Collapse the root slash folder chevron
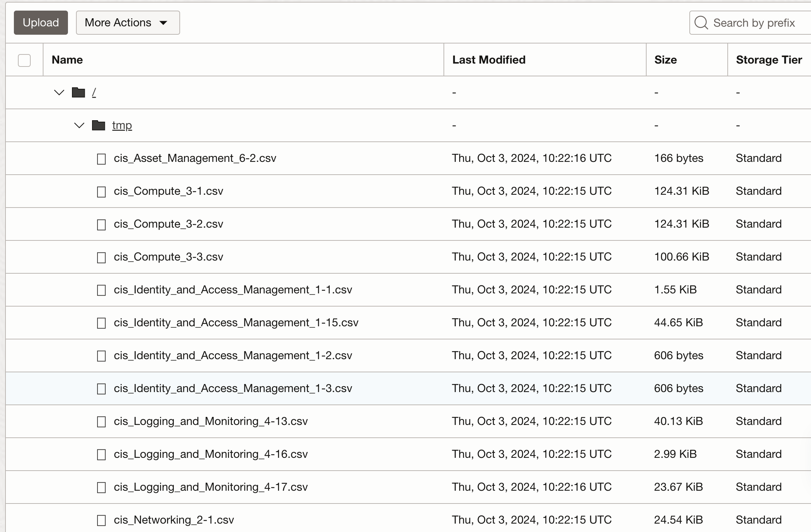Image resolution: width=811 pixels, height=532 pixels. [x=59, y=92]
